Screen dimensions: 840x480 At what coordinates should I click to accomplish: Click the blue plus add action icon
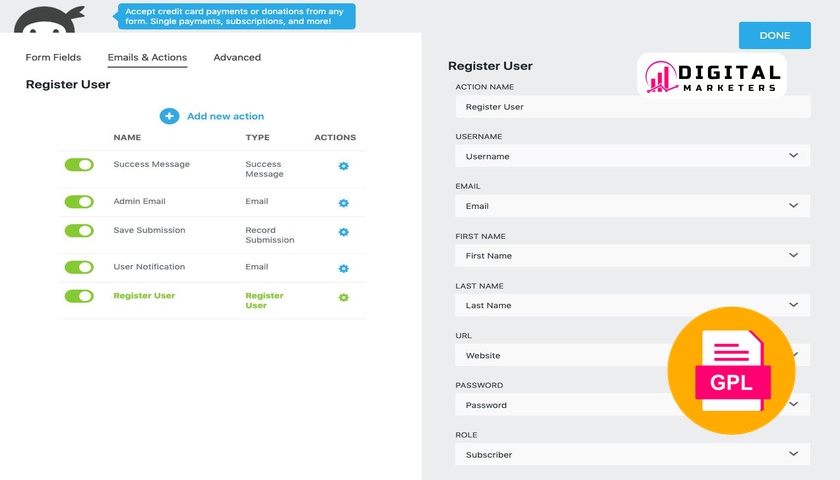pos(169,116)
